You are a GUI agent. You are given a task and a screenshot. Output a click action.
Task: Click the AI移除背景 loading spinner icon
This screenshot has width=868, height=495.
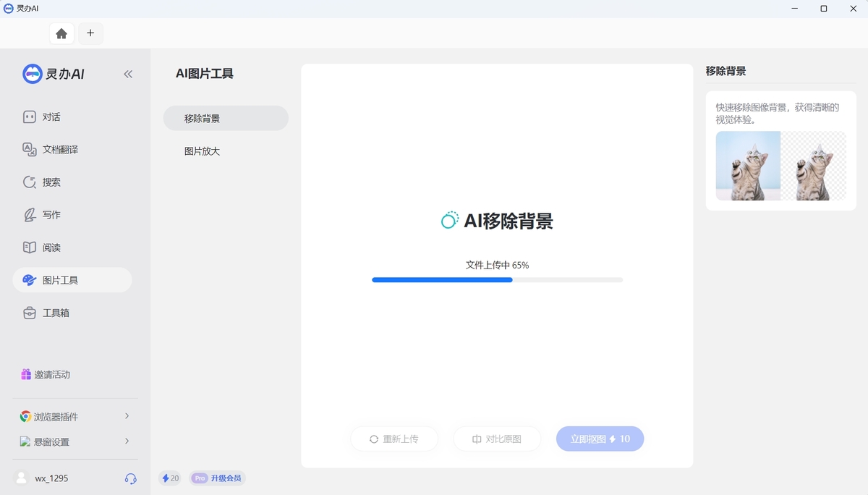[450, 221]
